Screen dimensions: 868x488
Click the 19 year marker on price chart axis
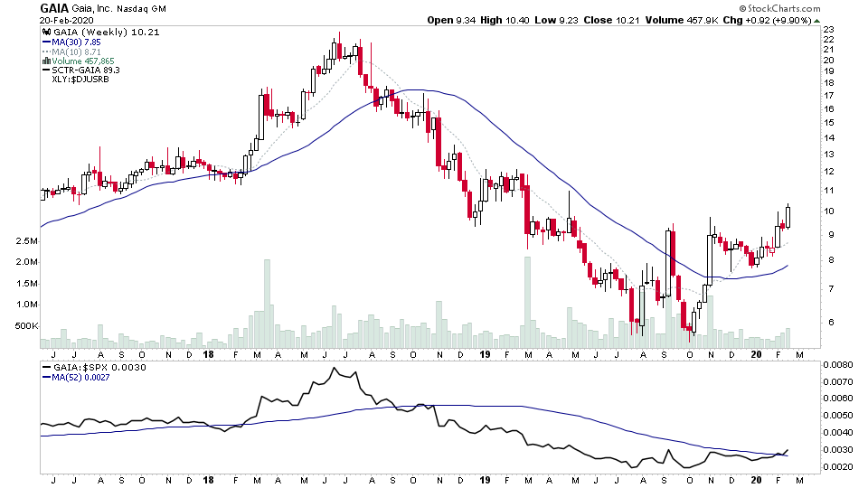[485, 354]
